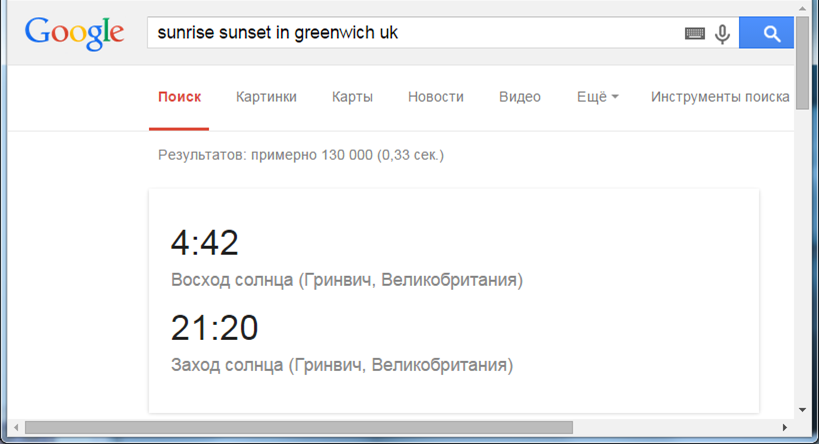The height and width of the screenshot is (444, 819).
Task: Open Инструменты поиска options
Action: [x=720, y=97]
